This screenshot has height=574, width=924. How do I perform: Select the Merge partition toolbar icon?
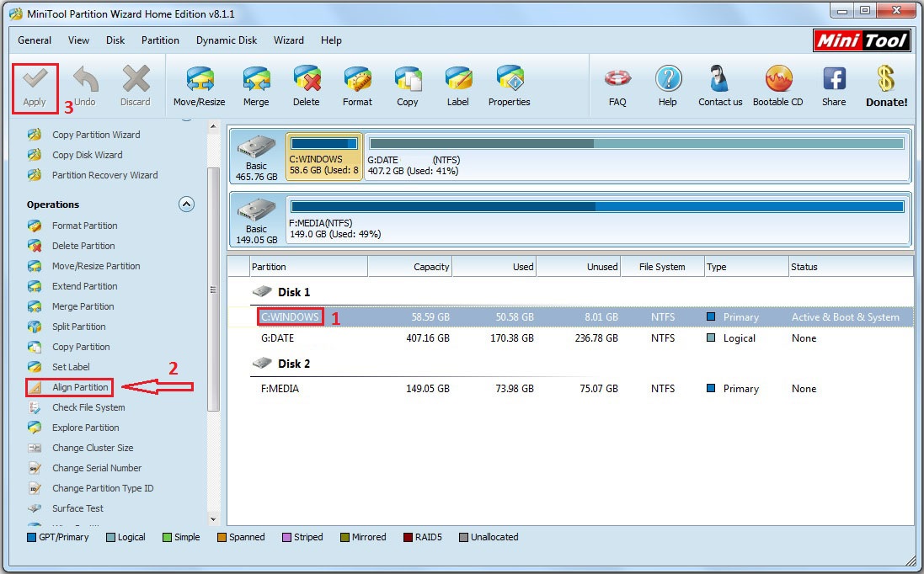256,88
